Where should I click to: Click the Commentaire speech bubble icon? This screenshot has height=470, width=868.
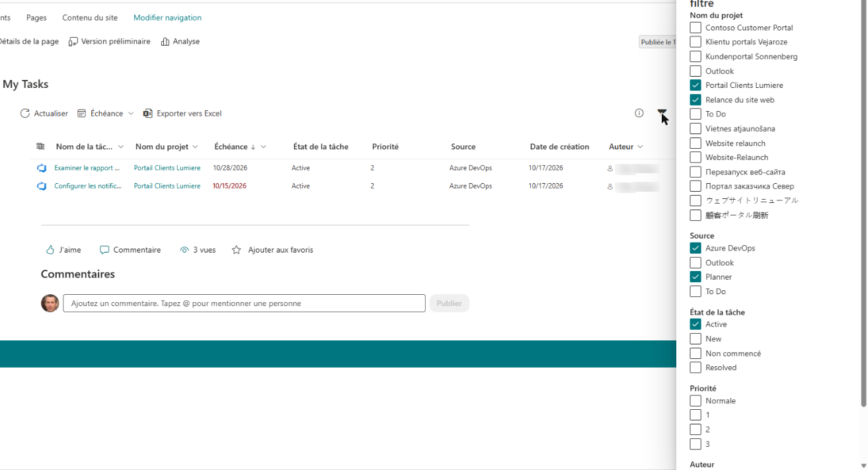(x=104, y=250)
